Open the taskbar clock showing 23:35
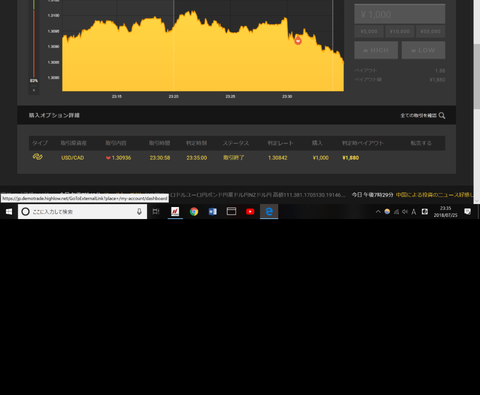Screen dimensions: 480x395 coord(445,212)
